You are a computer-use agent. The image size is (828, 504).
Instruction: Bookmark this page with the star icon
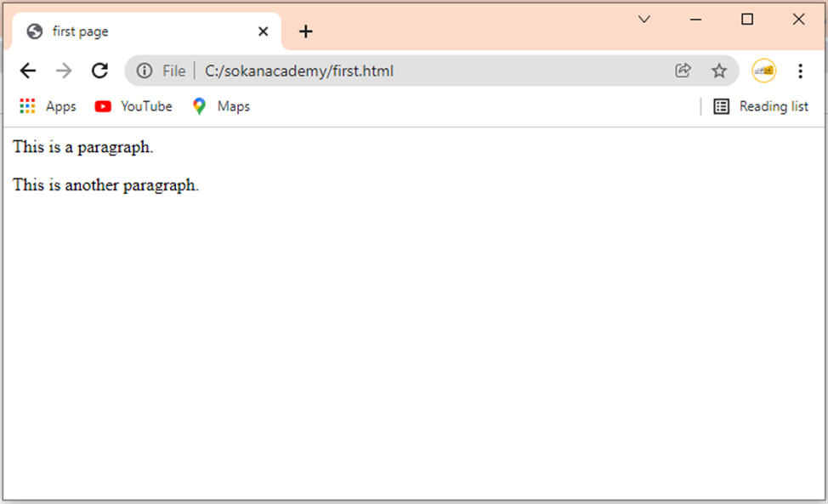point(718,71)
